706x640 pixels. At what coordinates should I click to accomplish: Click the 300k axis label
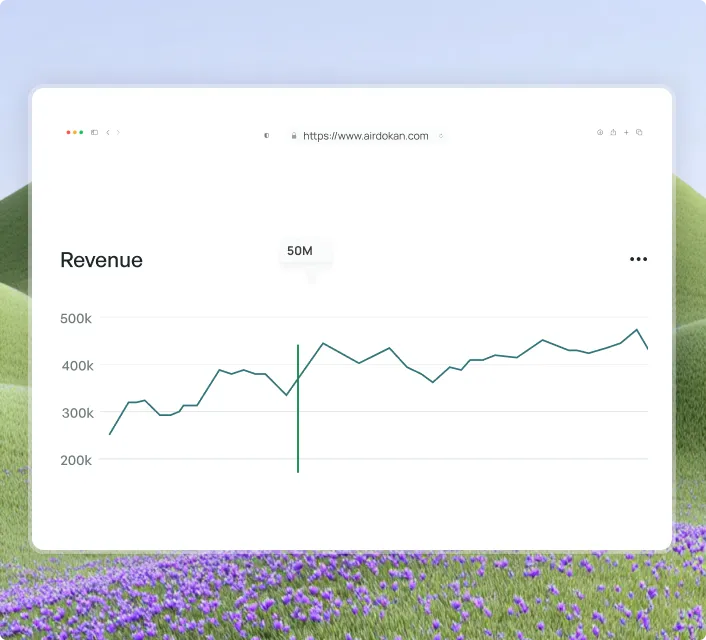77,413
